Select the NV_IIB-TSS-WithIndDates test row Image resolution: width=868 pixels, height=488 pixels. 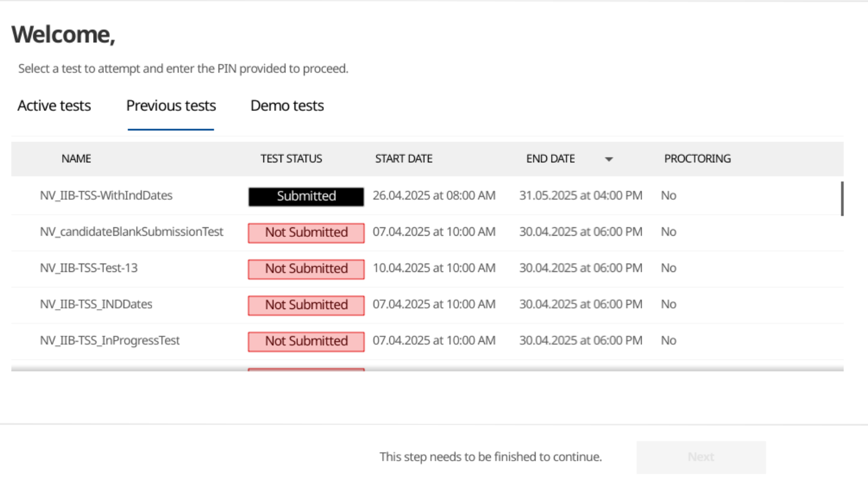point(106,195)
